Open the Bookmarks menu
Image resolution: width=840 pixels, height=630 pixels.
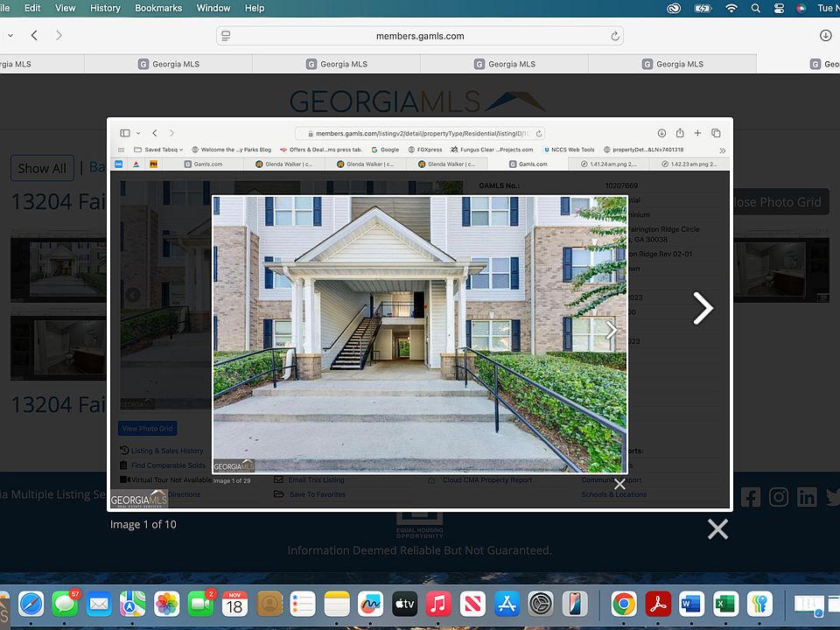pos(158,8)
